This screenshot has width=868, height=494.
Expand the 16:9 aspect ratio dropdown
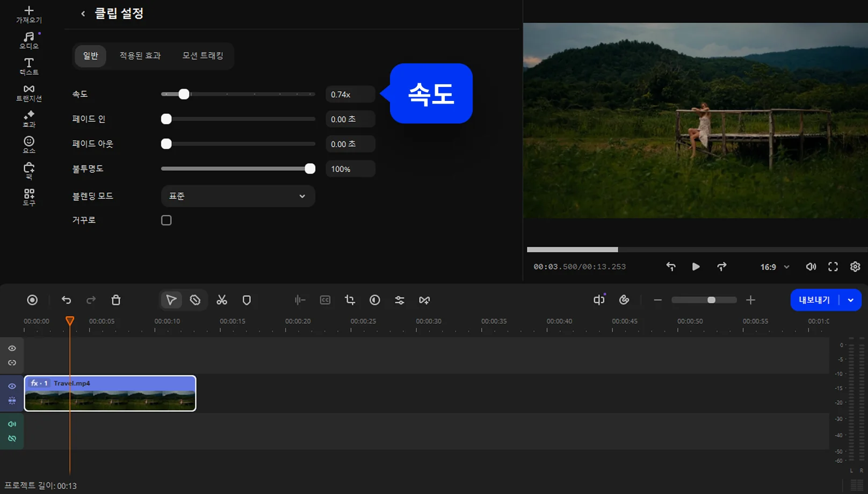775,267
